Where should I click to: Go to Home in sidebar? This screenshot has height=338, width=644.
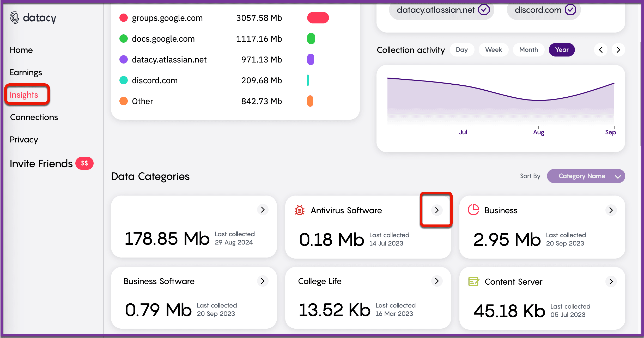click(21, 50)
